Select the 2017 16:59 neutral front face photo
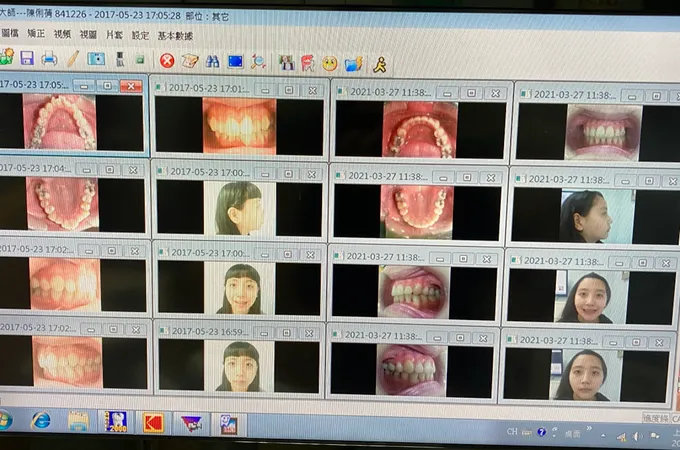This screenshot has height=450, width=680. click(239, 366)
